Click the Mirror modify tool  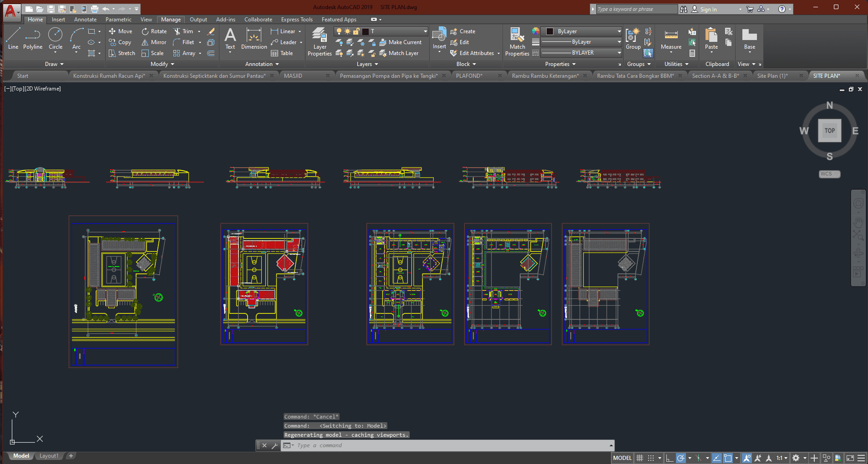click(154, 42)
